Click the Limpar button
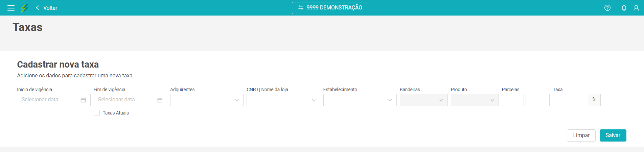This screenshot has height=152, width=644. [581, 135]
